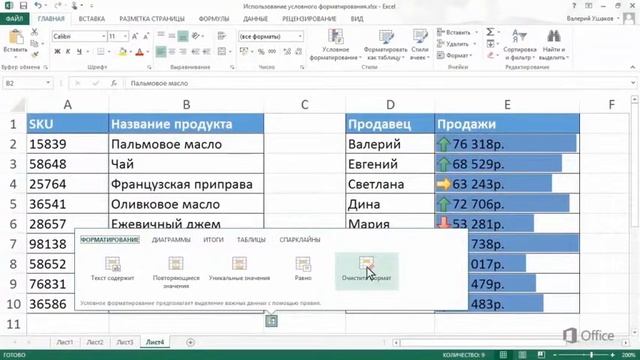
Task: Open the Name Box B2 dropdown arrow
Action: pyautogui.click(x=48, y=83)
